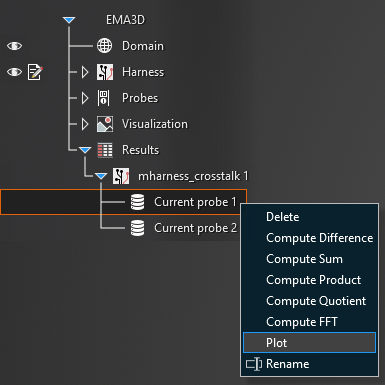This screenshot has height=385, width=385.
Task: Click the Probes icon in the tree
Action: point(103,98)
